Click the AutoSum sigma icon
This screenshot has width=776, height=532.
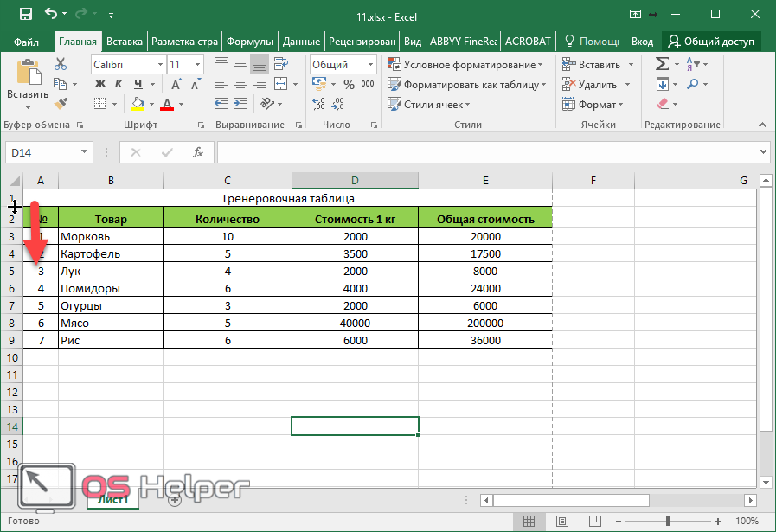(662, 64)
